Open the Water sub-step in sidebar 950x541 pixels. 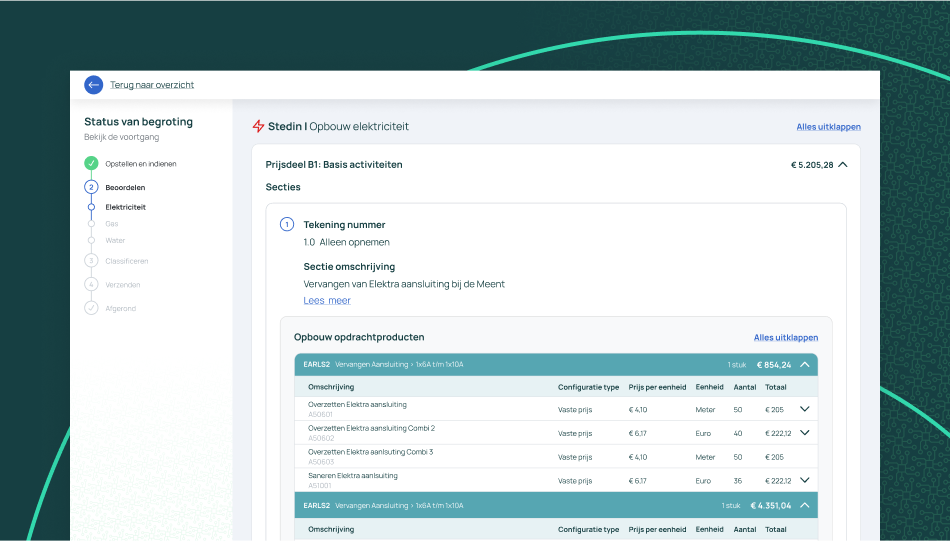coord(115,241)
